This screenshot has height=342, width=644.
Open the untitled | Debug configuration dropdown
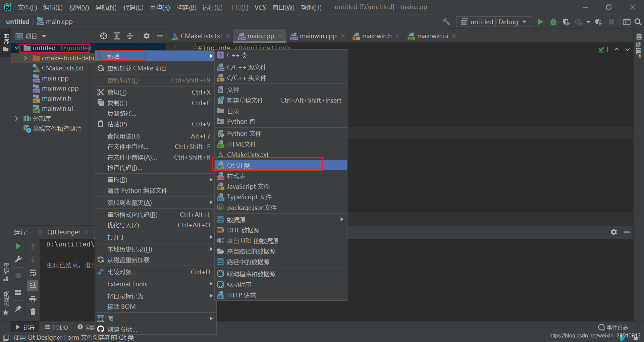pyautogui.click(x=493, y=22)
